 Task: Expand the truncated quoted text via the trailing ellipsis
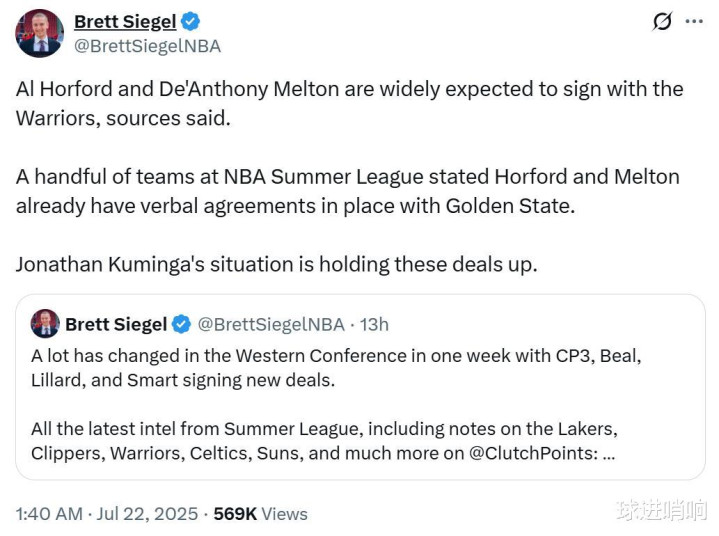tap(609, 453)
